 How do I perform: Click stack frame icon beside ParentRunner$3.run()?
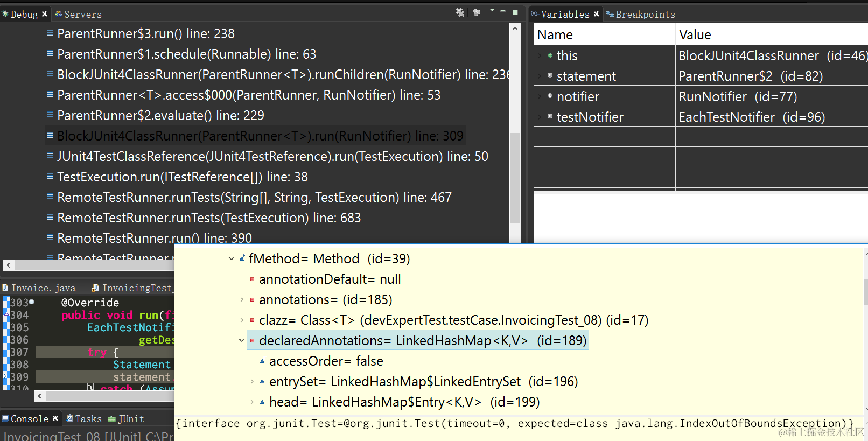pyautogui.click(x=50, y=33)
